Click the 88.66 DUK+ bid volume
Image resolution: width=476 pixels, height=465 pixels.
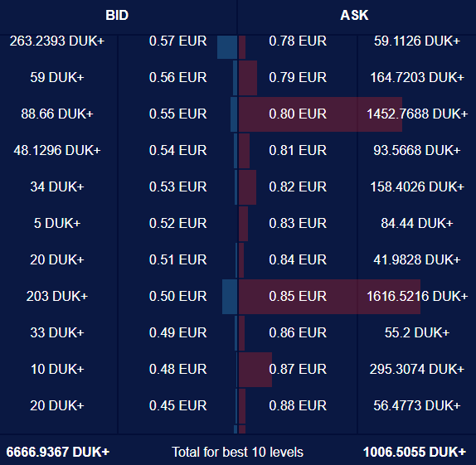(57, 114)
